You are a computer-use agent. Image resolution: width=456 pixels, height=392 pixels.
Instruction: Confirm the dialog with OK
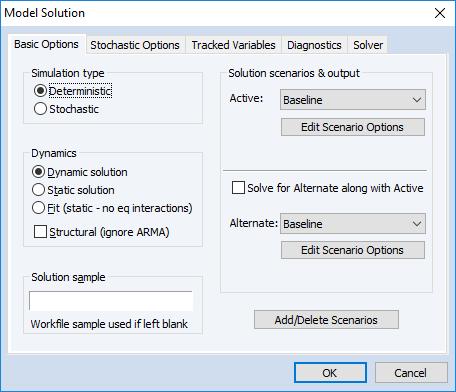click(x=330, y=373)
